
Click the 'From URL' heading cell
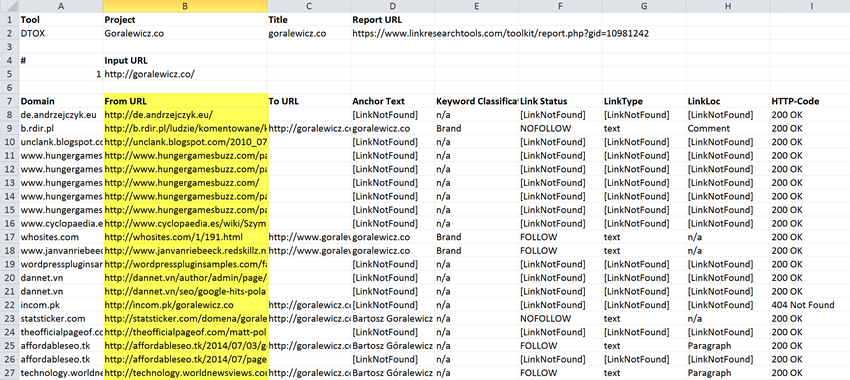185,101
